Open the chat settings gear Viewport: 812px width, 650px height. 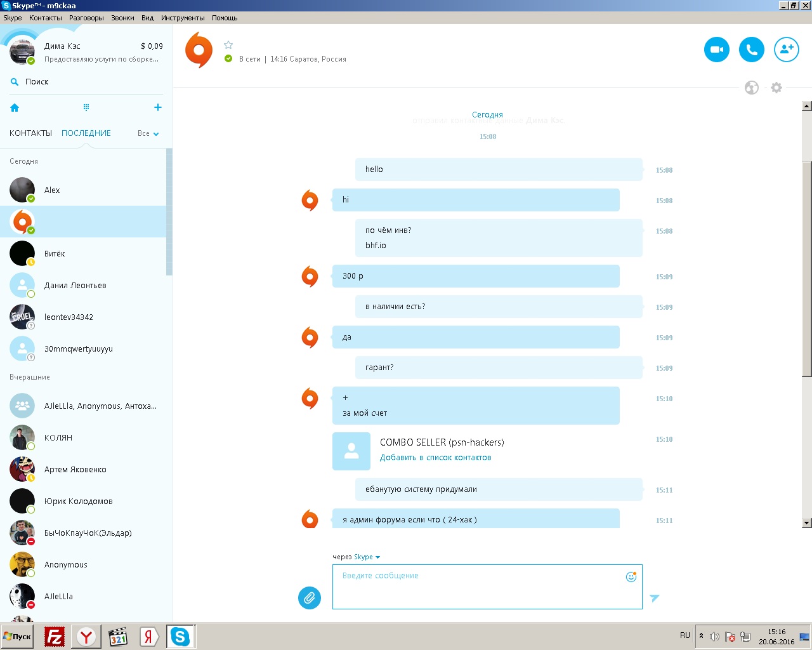(776, 88)
